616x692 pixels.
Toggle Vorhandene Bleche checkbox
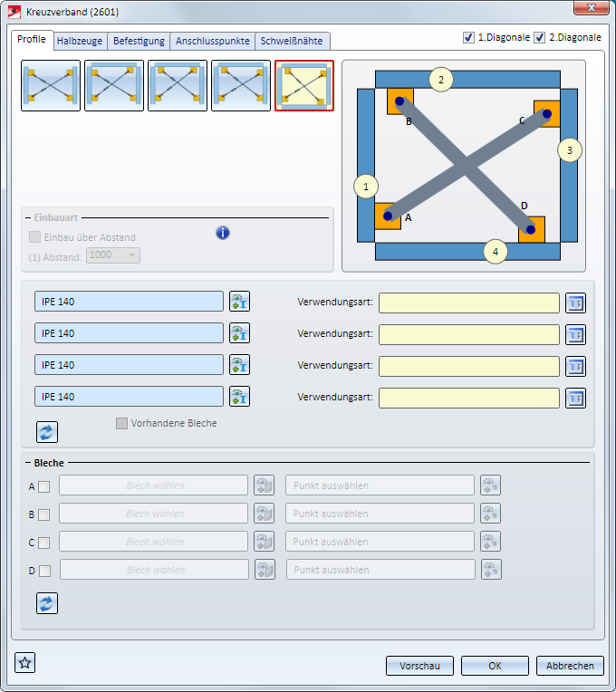[121, 423]
